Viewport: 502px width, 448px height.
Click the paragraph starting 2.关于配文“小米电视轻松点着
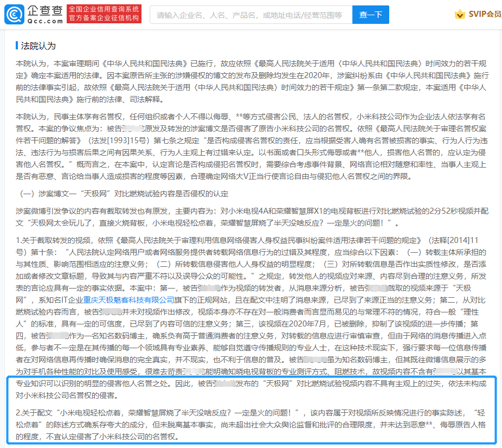pos(251,425)
